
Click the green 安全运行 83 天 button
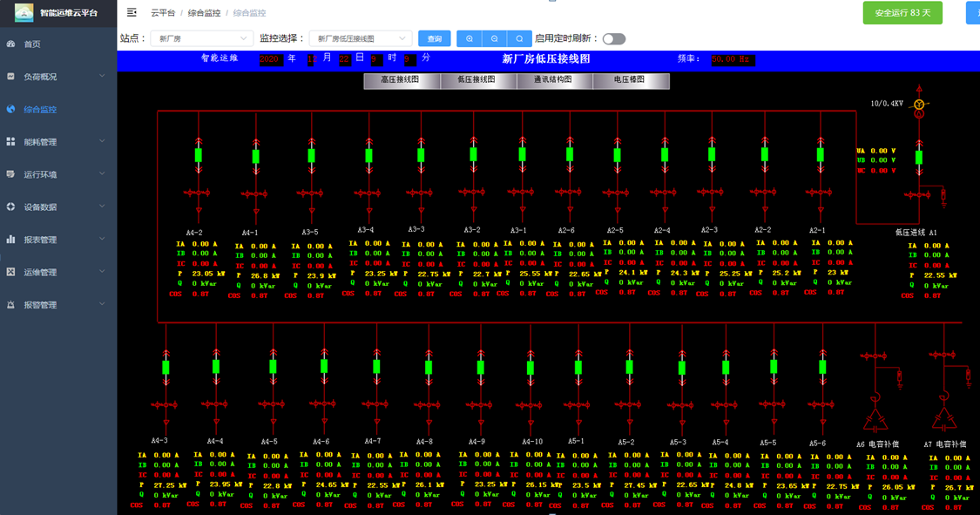(902, 13)
